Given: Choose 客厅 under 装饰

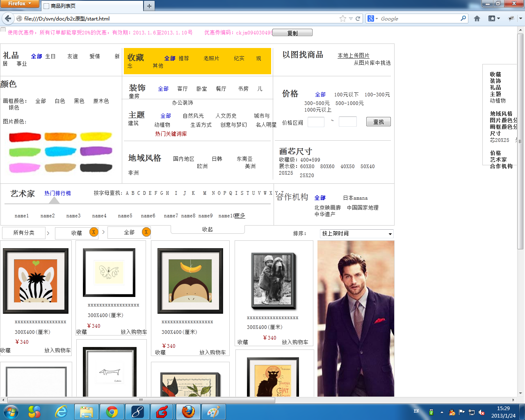Looking at the screenshot, I should tap(183, 89).
